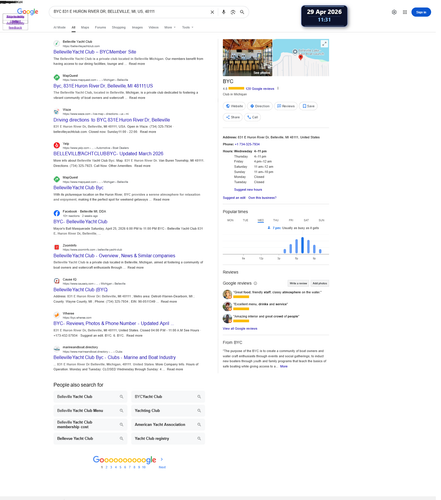Click the Website button for BYC
Screen dimensions: 441x500
pyautogui.click(x=234, y=106)
